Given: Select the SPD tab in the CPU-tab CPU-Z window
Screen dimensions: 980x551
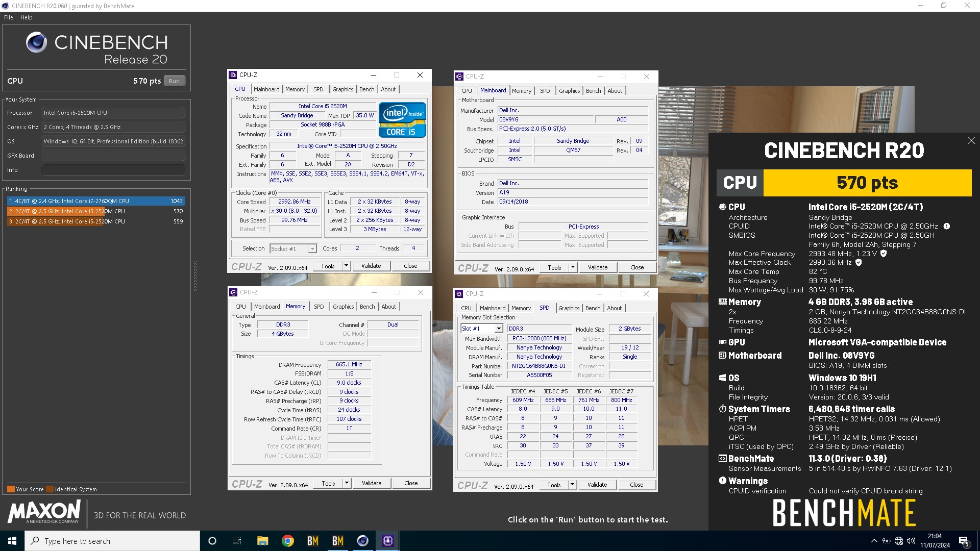Looking at the screenshot, I should pos(318,89).
